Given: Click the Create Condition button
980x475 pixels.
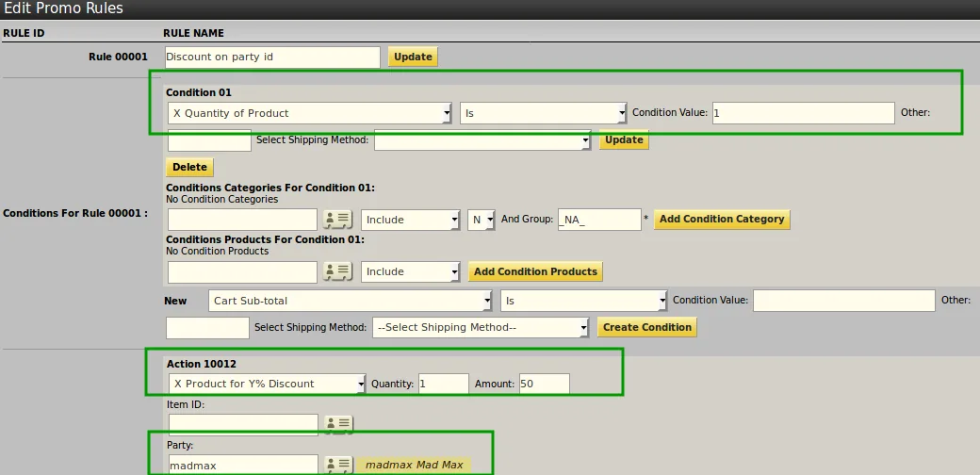Looking at the screenshot, I should pos(646,327).
